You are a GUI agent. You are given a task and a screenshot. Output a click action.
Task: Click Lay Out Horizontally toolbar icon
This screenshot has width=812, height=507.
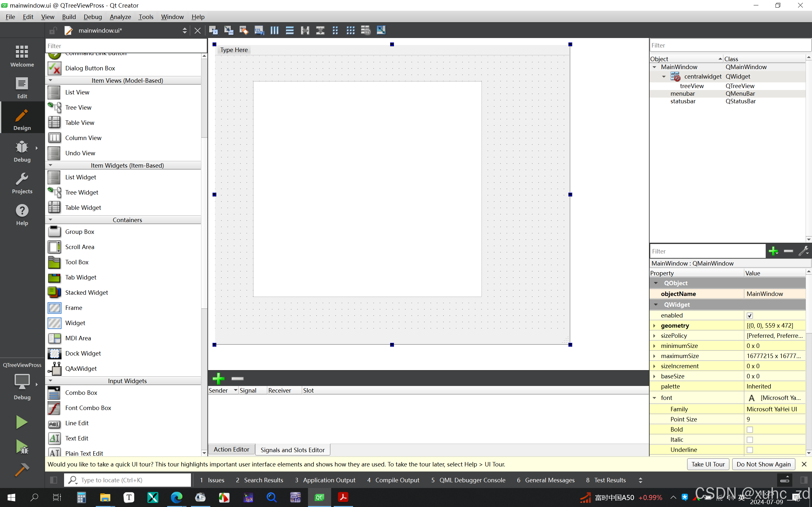click(x=274, y=30)
